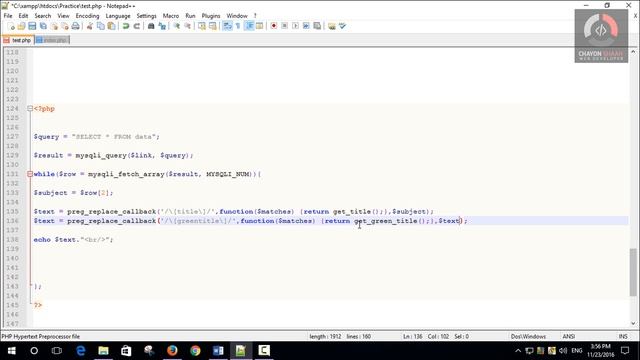Open the ? help menu

[255, 16]
